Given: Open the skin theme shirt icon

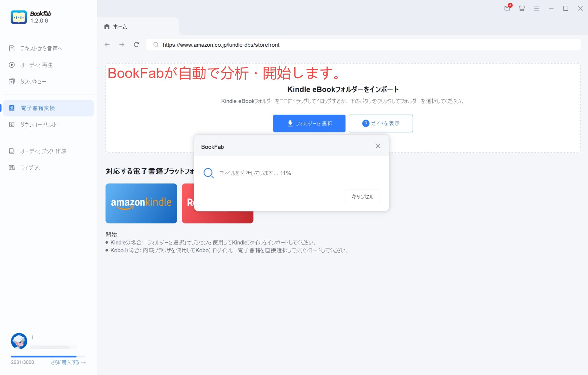Looking at the screenshot, I should [522, 8].
